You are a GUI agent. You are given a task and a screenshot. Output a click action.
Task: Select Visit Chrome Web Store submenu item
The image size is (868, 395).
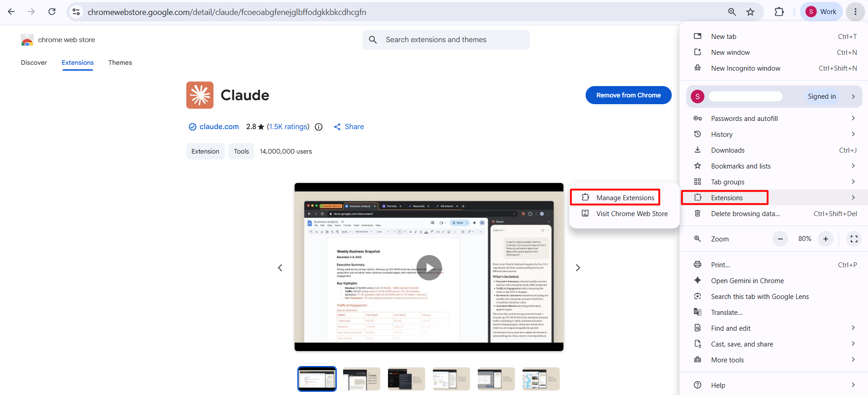click(x=624, y=213)
